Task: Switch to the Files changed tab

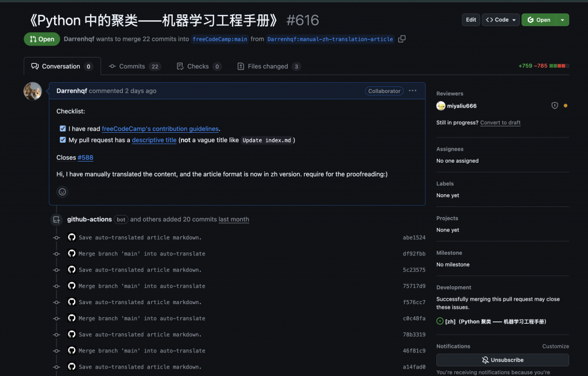Action: [269, 67]
